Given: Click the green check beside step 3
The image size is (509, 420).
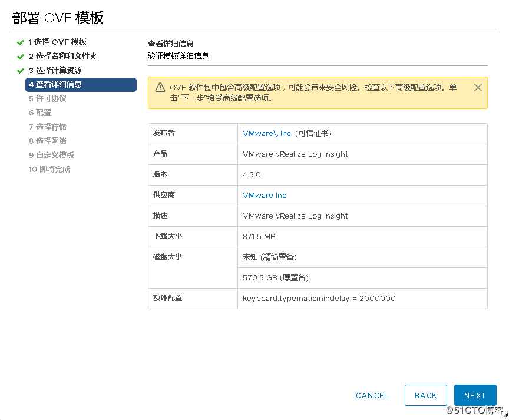Looking at the screenshot, I should pyautogui.click(x=21, y=71).
